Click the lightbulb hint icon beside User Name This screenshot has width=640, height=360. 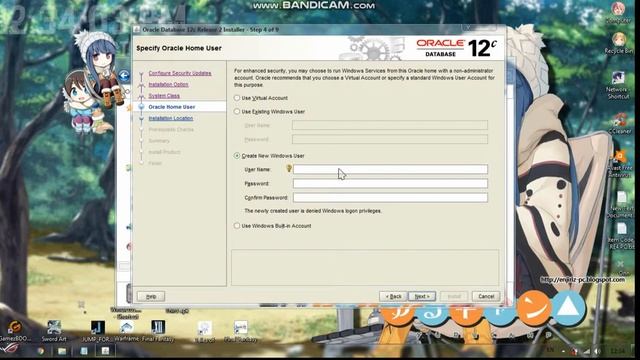[289, 168]
